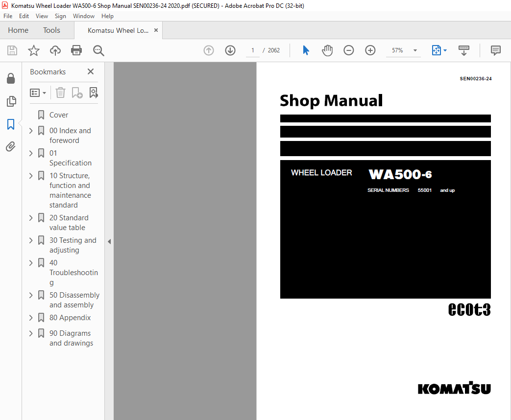Viewport: 511px width, 420px height.
Task: Jump to Cover bookmark
Action: pos(59,115)
